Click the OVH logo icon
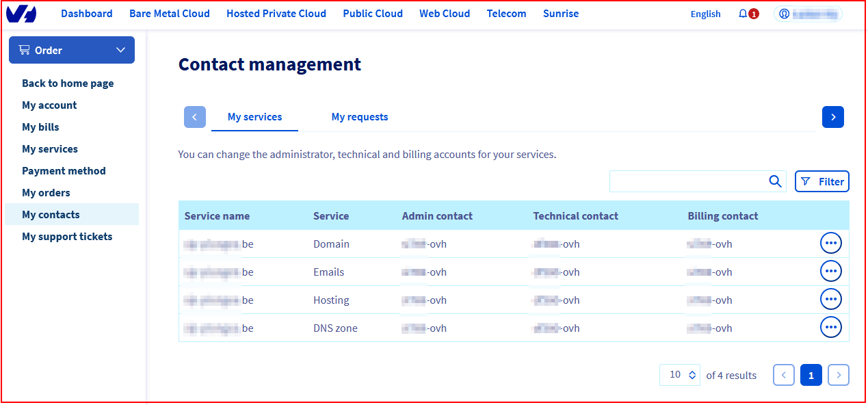This screenshot has height=405, width=868. pos(21,14)
